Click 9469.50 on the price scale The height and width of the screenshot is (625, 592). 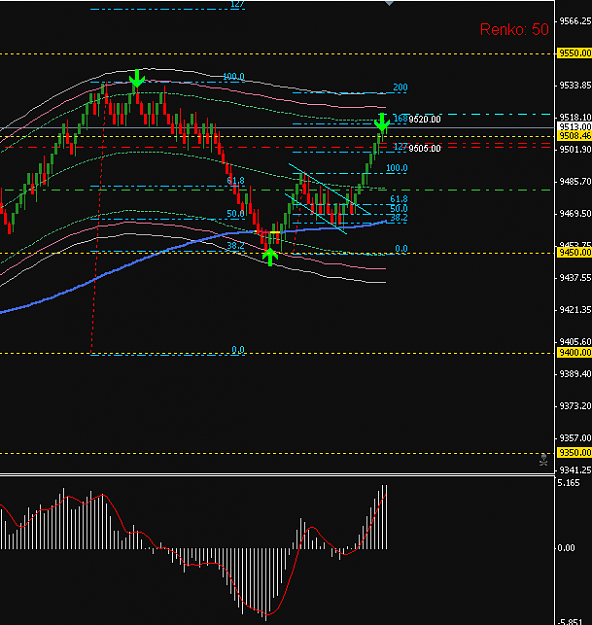click(575, 214)
